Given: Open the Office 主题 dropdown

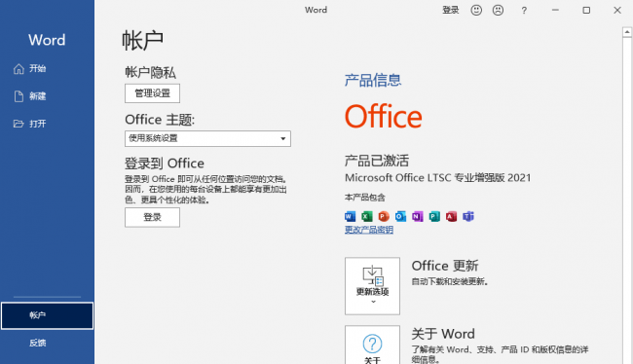Looking at the screenshot, I should click(207, 138).
